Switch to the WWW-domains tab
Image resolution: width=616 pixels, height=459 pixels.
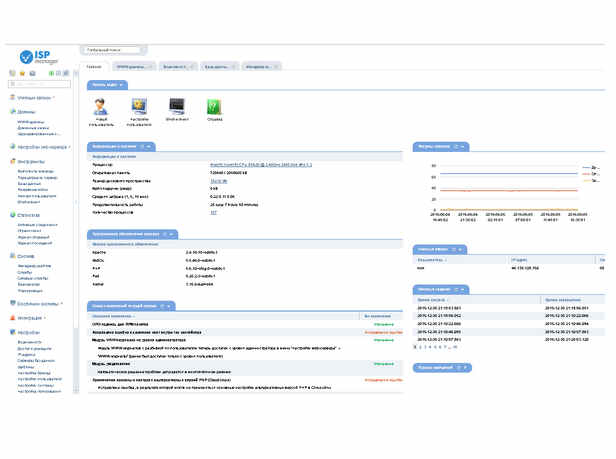click(x=131, y=66)
